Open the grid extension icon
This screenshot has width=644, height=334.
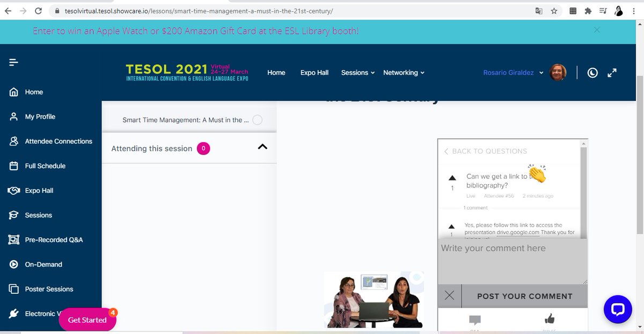(x=573, y=10)
